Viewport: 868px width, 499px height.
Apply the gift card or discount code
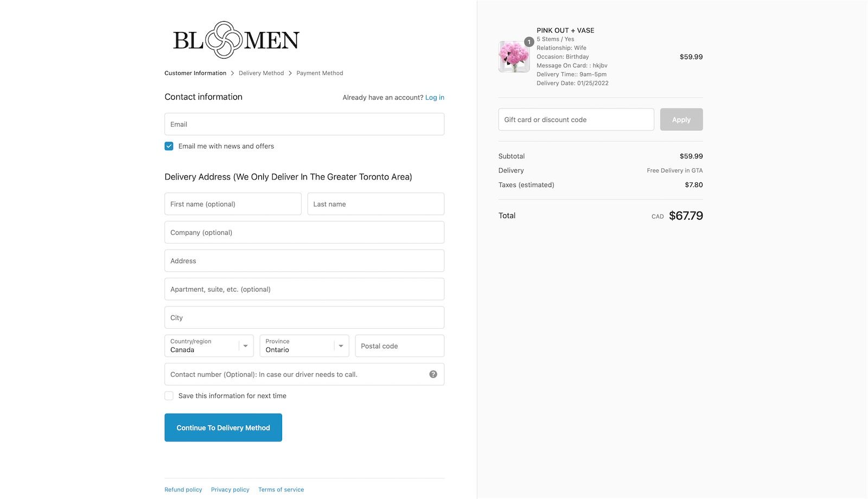[x=681, y=119]
